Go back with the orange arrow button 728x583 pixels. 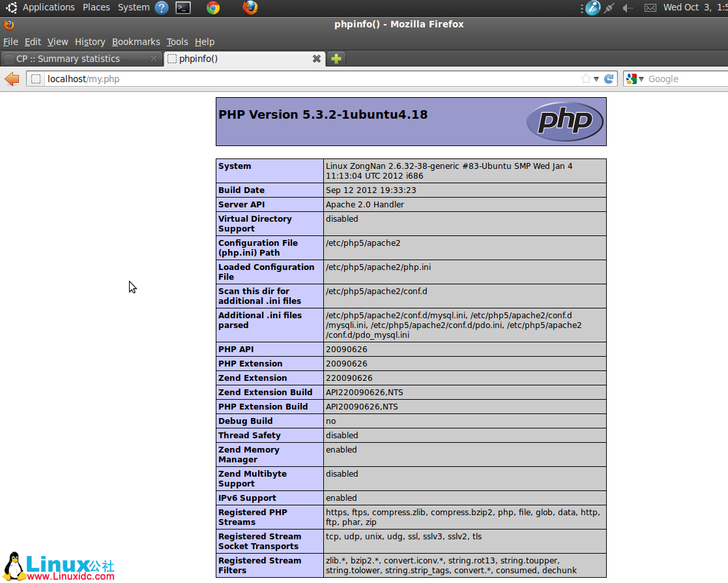click(x=12, y=79)
